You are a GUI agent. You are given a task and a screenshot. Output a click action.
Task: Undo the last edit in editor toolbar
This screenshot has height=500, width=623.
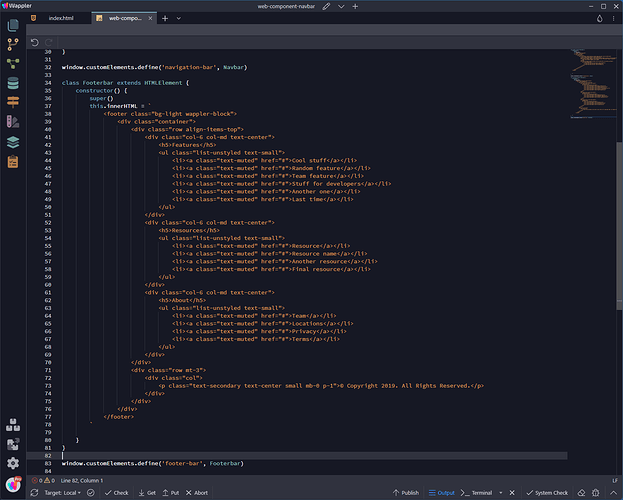click(x=35, y=42)
